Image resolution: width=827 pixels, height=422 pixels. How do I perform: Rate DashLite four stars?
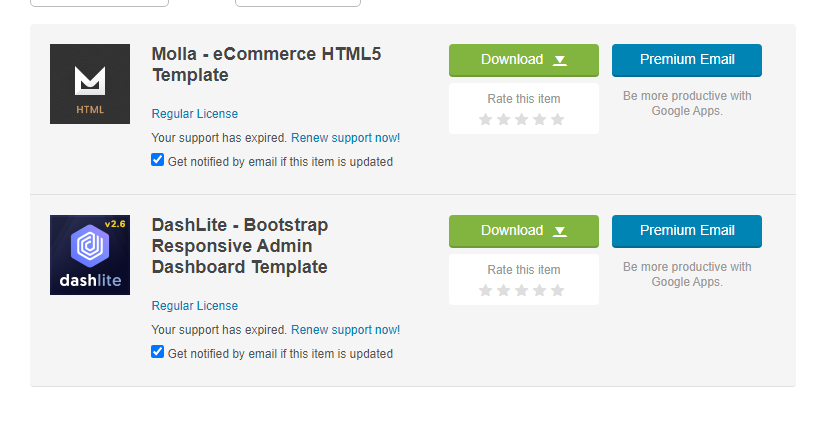(540, 291)
